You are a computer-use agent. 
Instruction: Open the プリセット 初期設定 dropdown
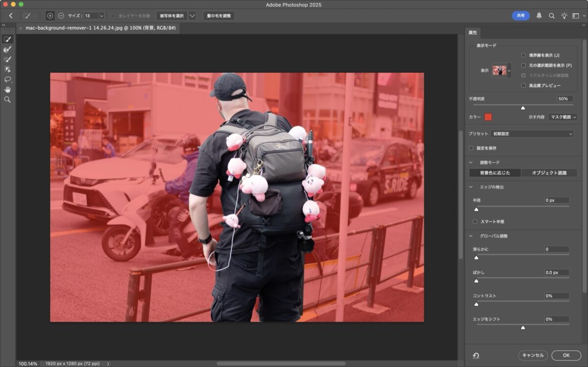click(x=532, y=134)
